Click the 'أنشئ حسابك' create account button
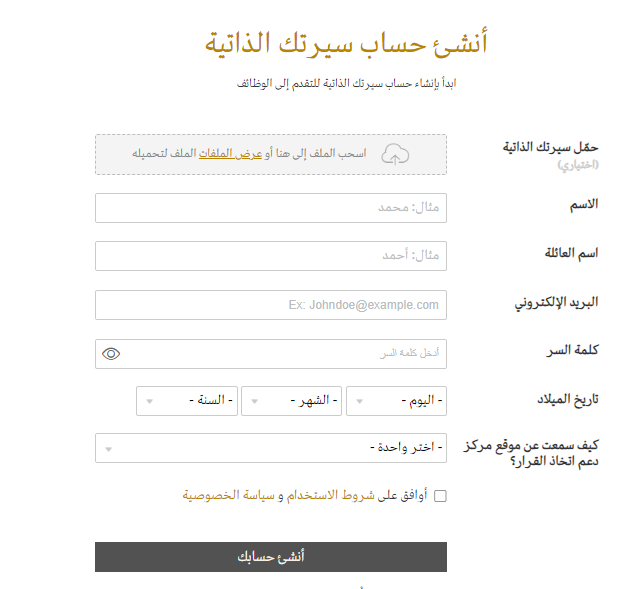This screenshot has height=589, width=642. 271,557
